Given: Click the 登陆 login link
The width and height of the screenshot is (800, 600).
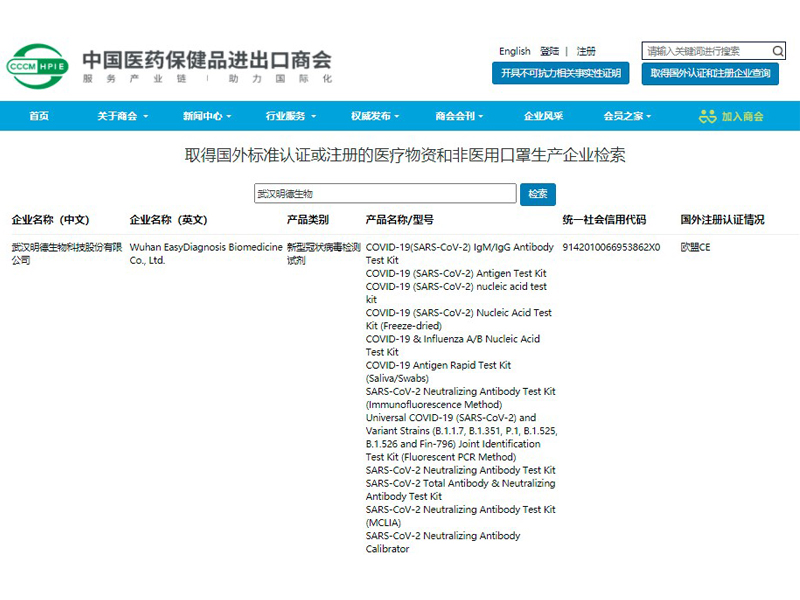Looking at the screenshot, I should point(549,51).
